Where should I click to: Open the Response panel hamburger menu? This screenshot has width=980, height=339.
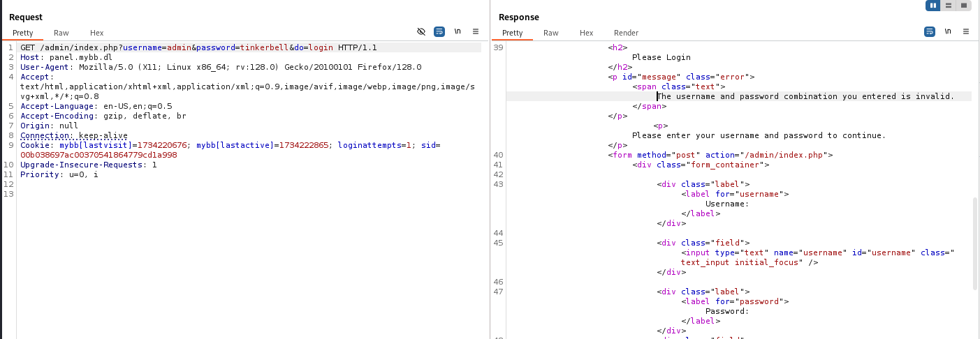coord(966,31)
